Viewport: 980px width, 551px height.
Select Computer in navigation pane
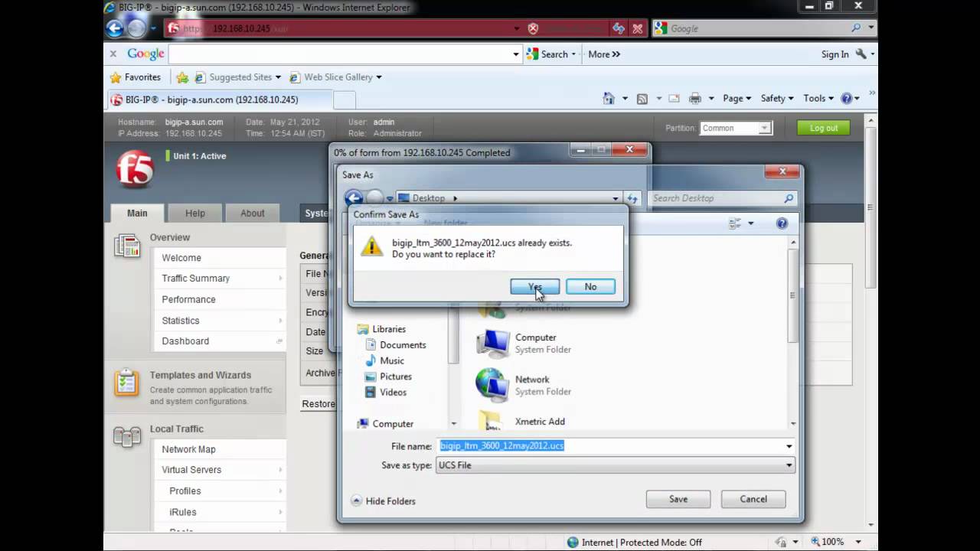(385, 424)
